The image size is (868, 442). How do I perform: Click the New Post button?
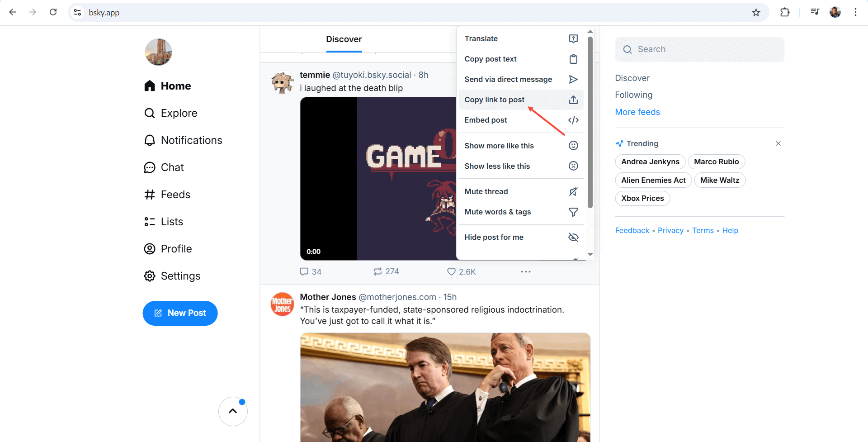180,313
